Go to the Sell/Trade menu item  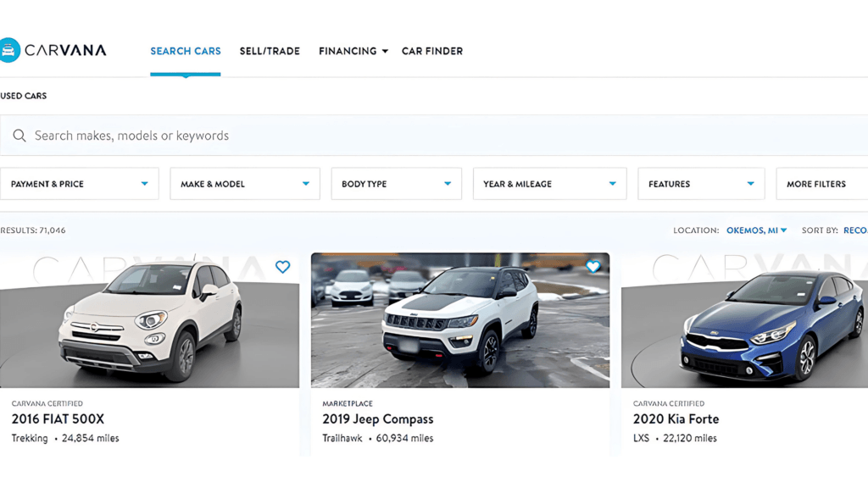(x=270, y=51)
